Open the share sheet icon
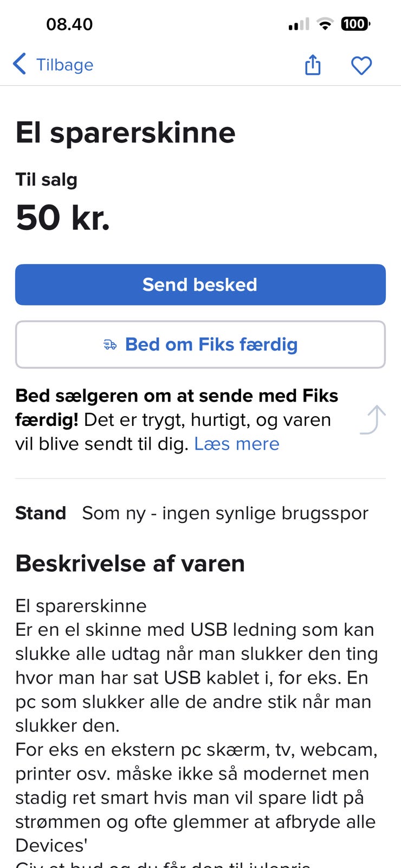The height and width of the screenshot is (868, 401). (313, 65)
